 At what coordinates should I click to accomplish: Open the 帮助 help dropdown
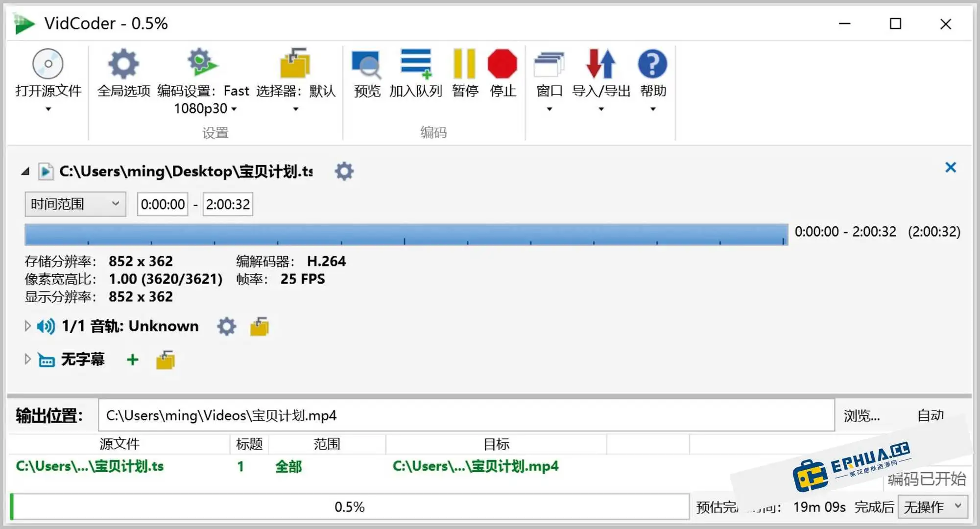652,78
